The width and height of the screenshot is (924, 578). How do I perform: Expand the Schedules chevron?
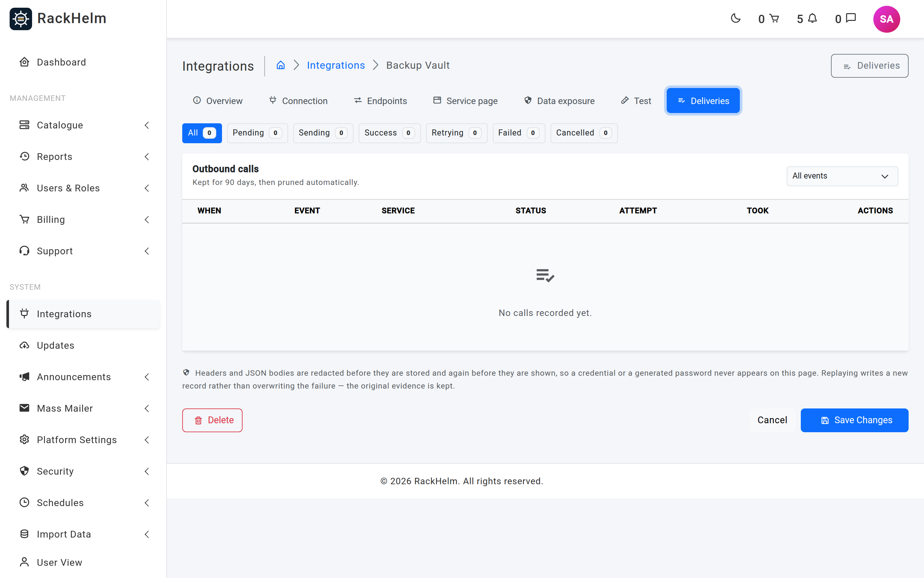147,503
